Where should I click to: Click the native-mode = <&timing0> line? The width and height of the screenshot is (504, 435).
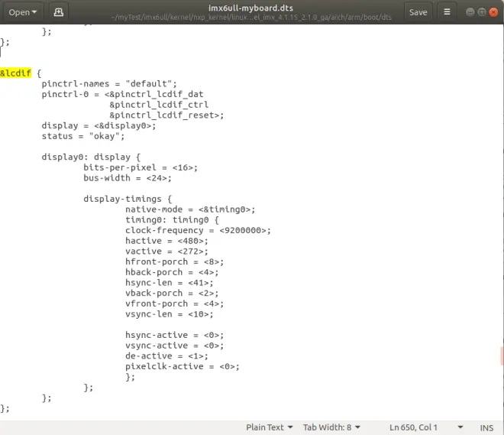(190, 209)
